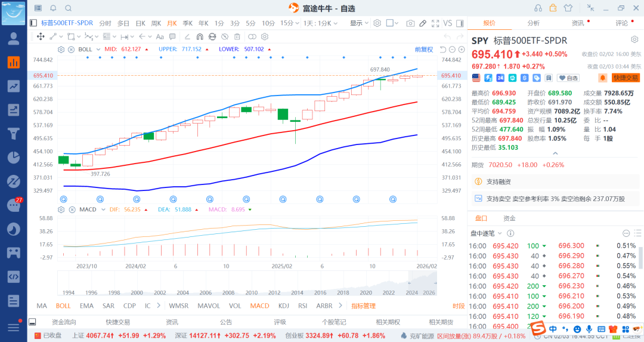Open 指标管理 indicator management
644x342 pixels.
[364, 306]
